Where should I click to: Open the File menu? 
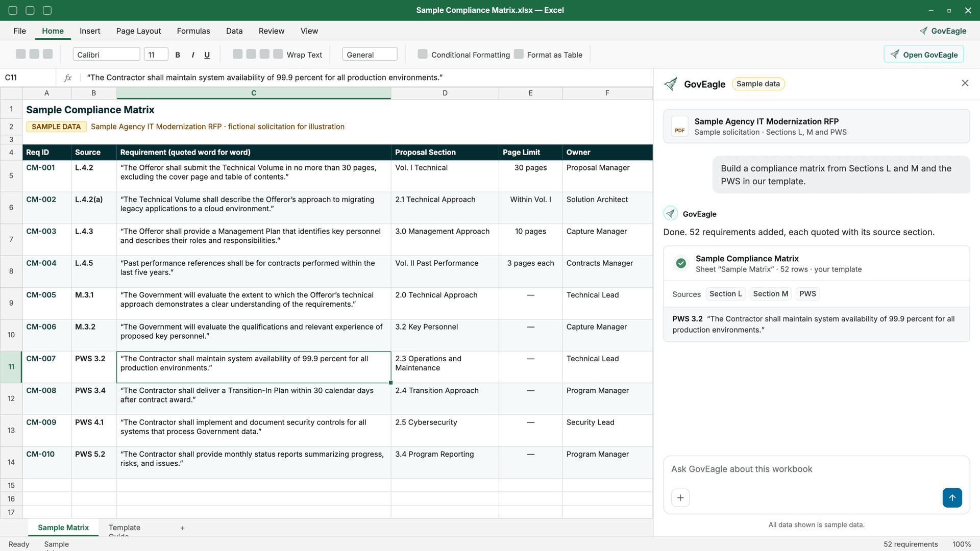click(19, 31)
